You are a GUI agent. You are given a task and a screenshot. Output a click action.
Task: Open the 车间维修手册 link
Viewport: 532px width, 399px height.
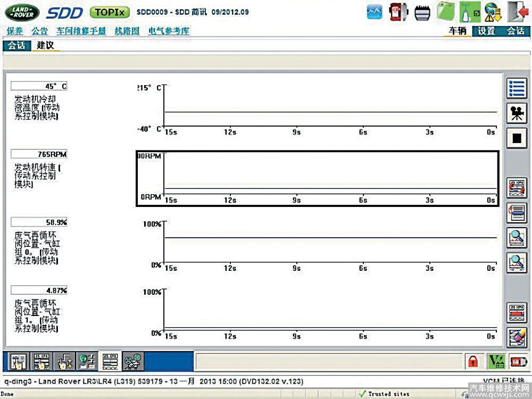click(x=81, y=31)
